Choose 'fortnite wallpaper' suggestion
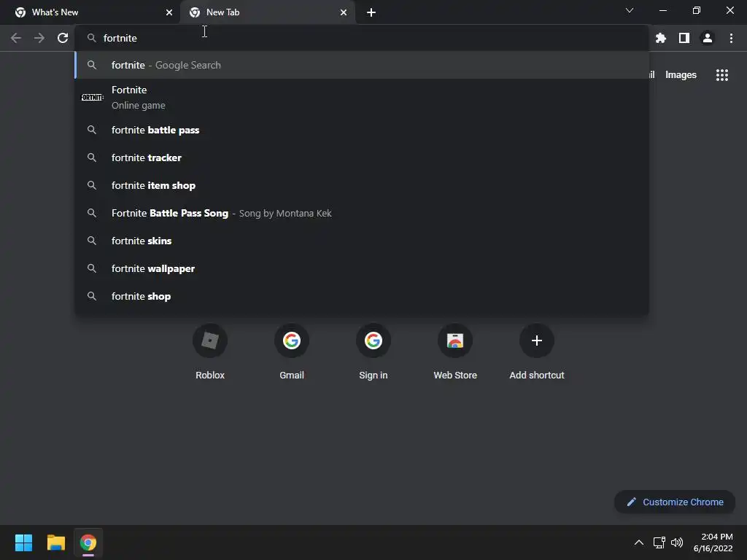Viewport: 747px width, 560px height. tap(362, 268)
